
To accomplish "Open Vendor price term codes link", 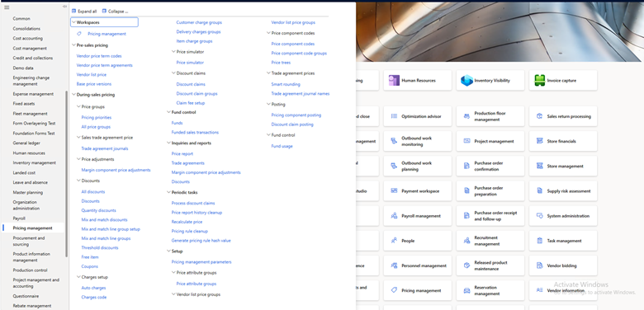I will pyautogui.click(x=99, y=56).
